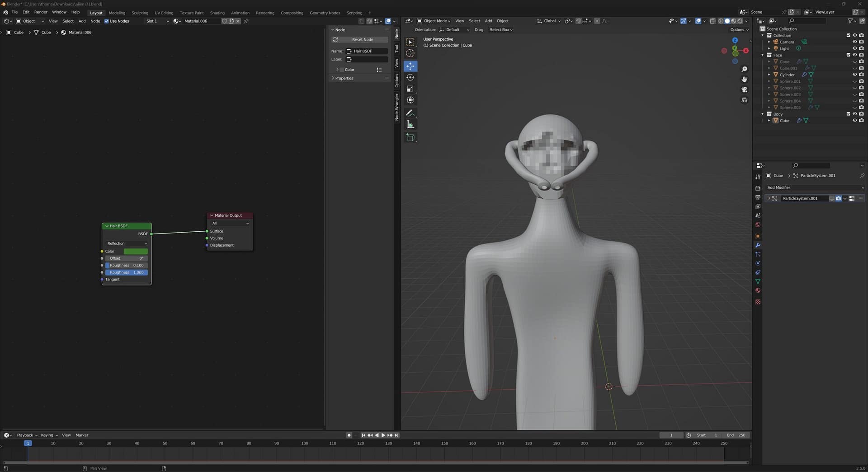Select the Scale tool in the viewport

[410, 89]
